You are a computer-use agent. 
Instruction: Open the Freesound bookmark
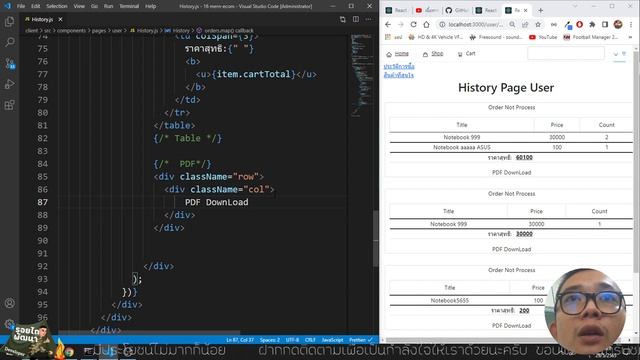click(496, 37)
